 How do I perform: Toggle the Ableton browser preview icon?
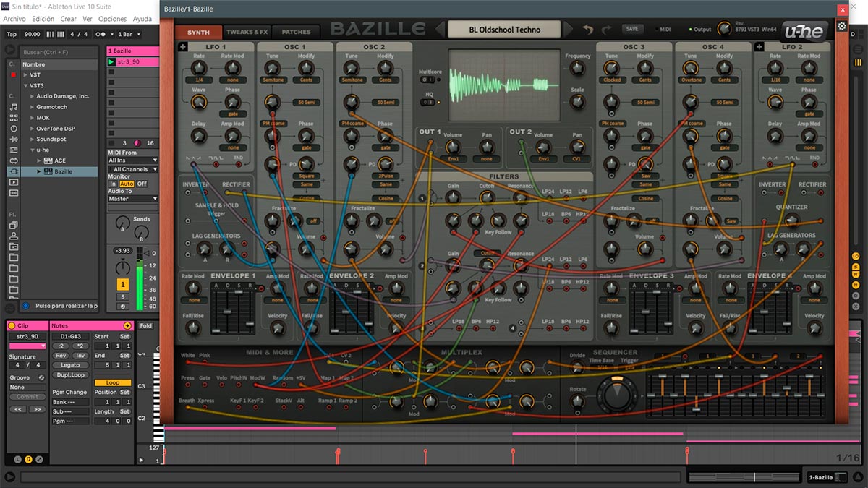coord(25,306)
